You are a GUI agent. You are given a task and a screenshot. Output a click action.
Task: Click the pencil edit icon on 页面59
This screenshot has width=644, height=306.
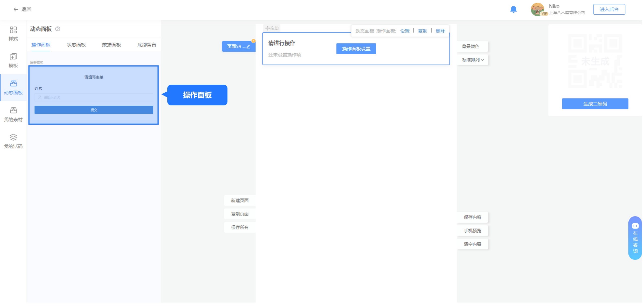click(x=248, y=47)
